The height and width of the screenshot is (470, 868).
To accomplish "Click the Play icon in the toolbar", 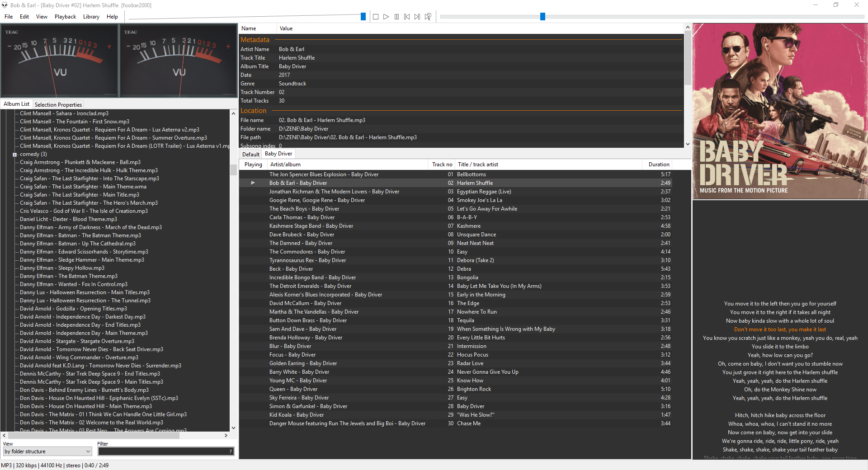I will click(386, 17).
